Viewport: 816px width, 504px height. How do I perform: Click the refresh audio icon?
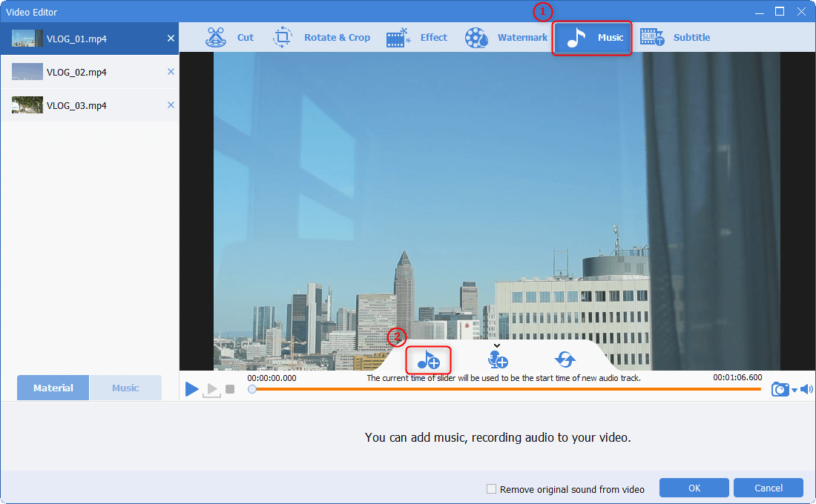[x=565, y=360]
